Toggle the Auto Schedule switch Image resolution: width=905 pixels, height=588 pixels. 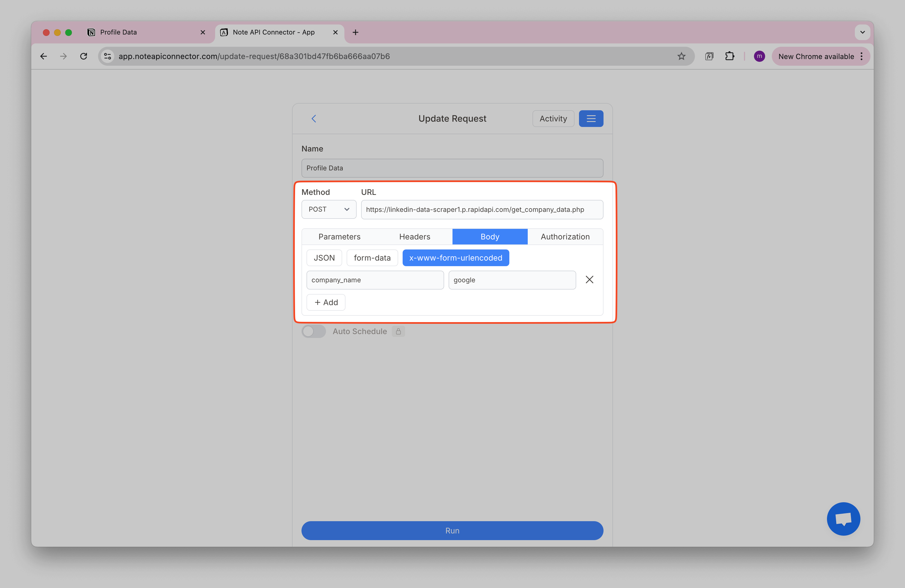(x=314, y=331)
